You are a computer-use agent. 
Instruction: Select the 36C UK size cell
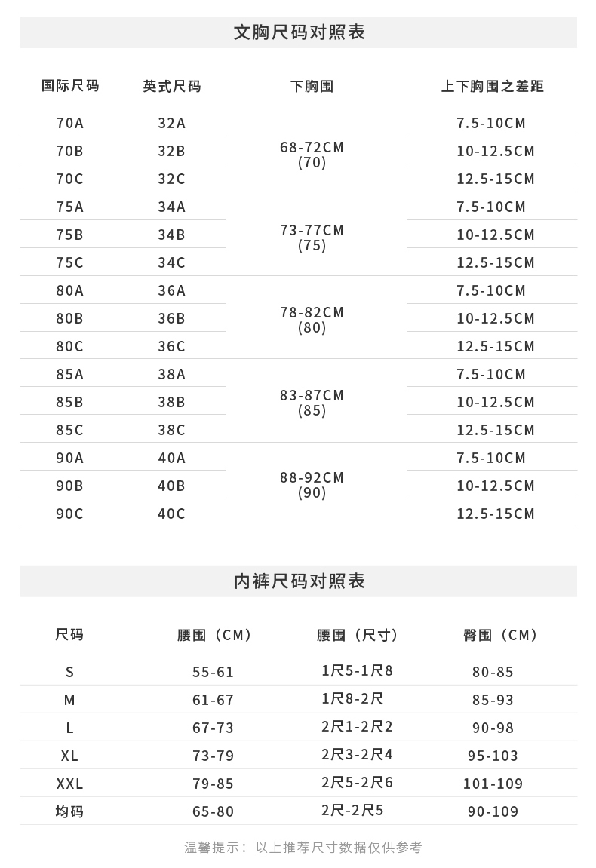pyautogui.click(x=171, y=346)
